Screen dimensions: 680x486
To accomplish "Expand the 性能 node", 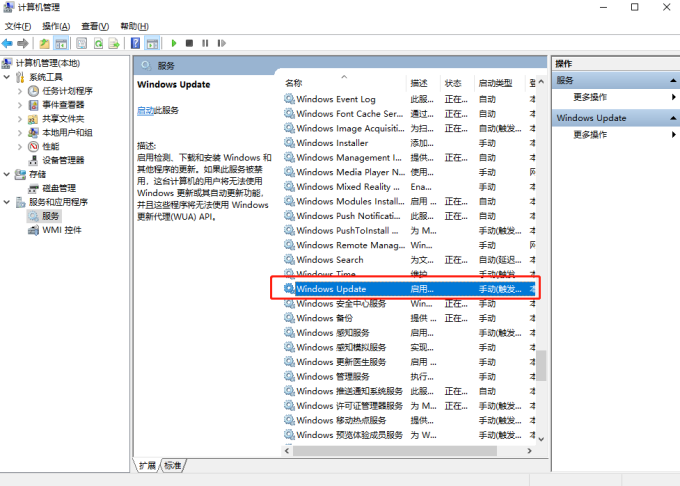I will coord(20,147).
